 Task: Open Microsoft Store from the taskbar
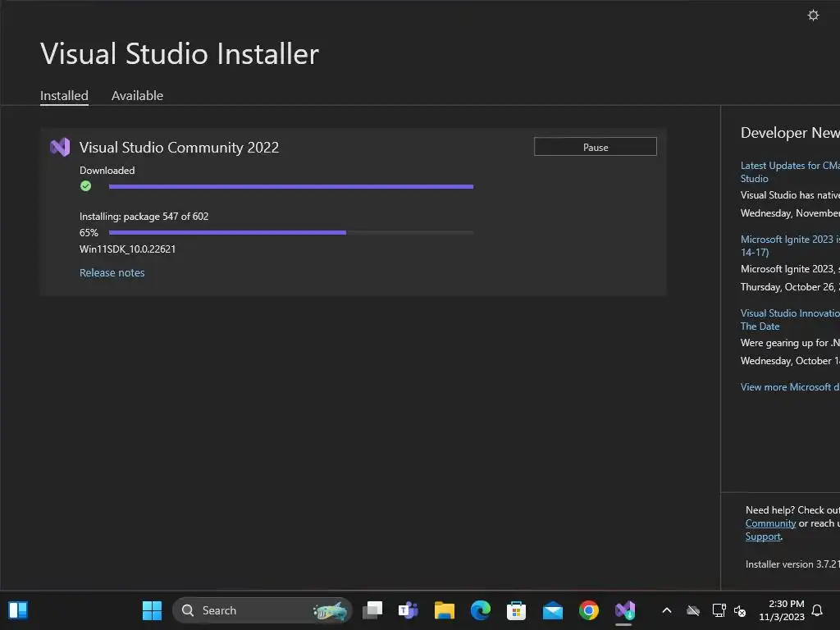click(517, 610)
